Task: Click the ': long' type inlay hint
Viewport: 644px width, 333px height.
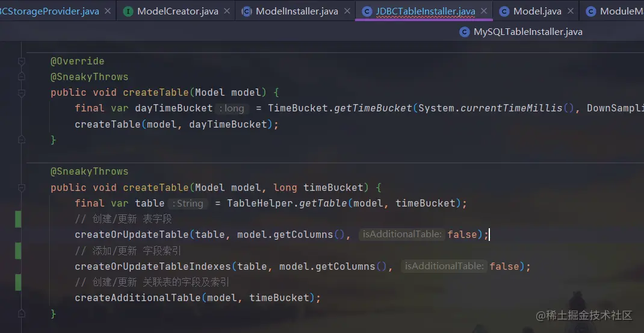Action: [232, 108]
